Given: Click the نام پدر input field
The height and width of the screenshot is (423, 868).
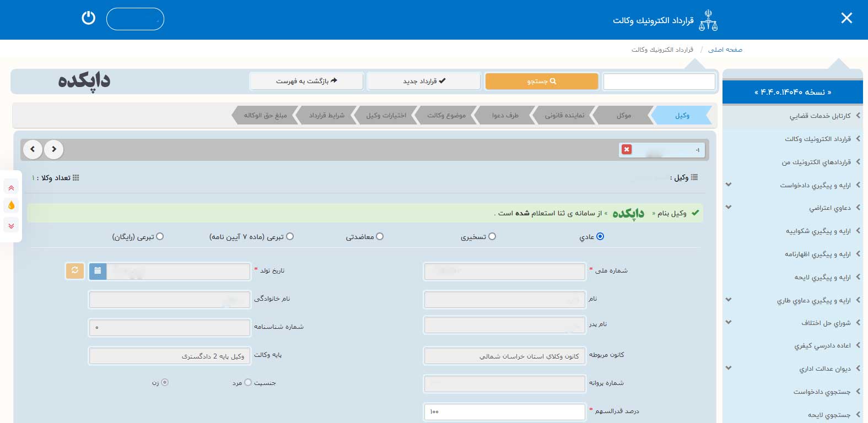Looking at the screenshot, I should coord(504,325).
